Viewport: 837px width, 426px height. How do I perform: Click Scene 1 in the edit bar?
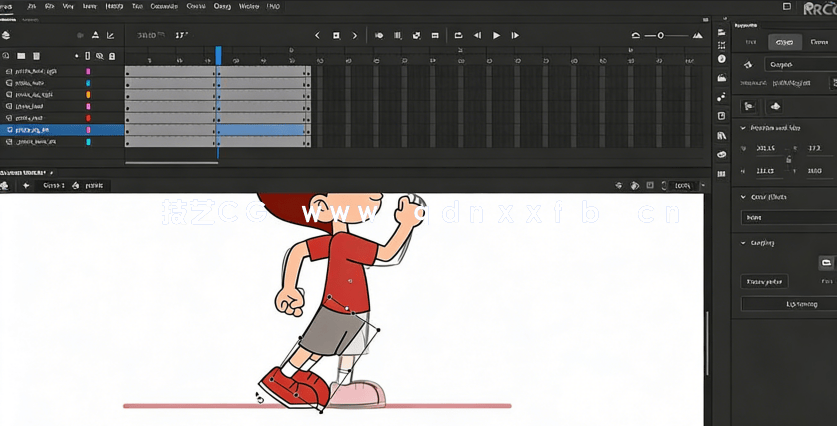click(x=54, y=186)
